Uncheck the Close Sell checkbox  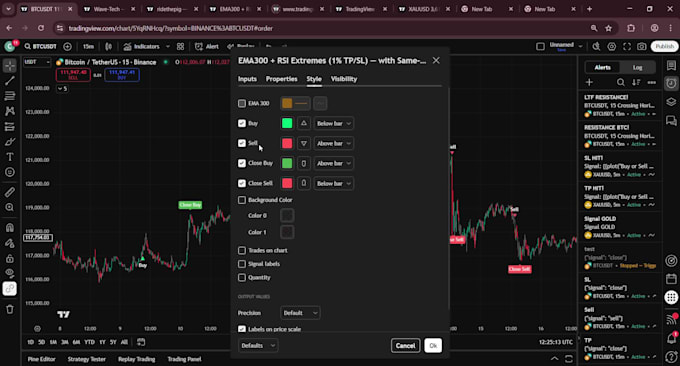(x=242, y=183)
